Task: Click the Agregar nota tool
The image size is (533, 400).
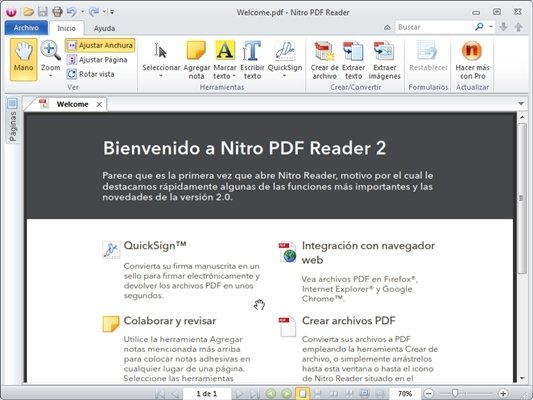Action: point(196,60)
